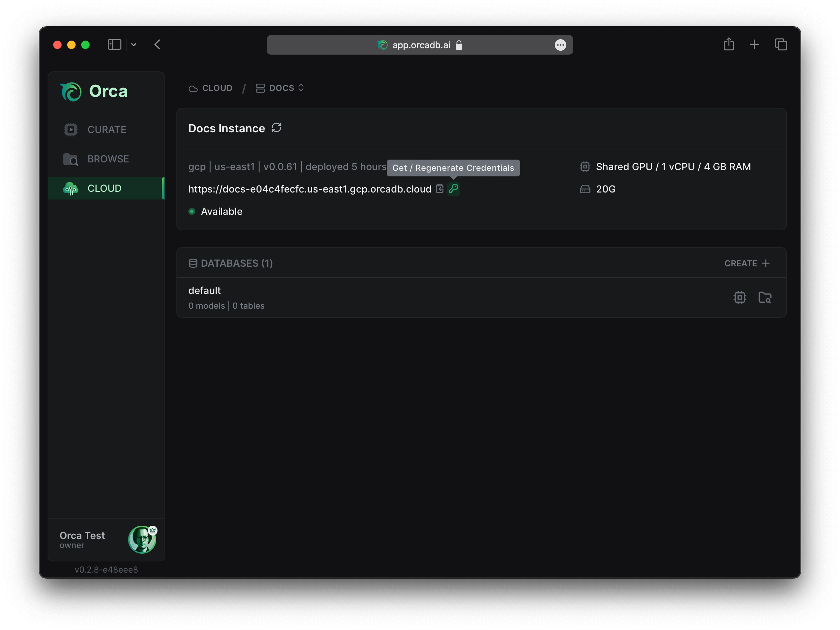Copy the instance URL with clipboard icon
Image resolution: width=840 pixels, height=630 pixels.
pyautogui.click(x=440, y=188)
